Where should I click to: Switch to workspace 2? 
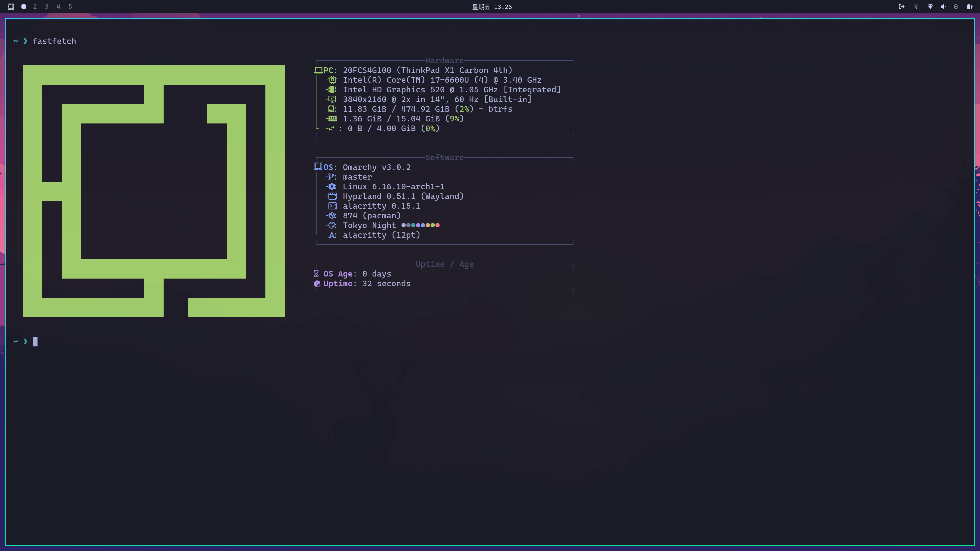coord(35,6)
